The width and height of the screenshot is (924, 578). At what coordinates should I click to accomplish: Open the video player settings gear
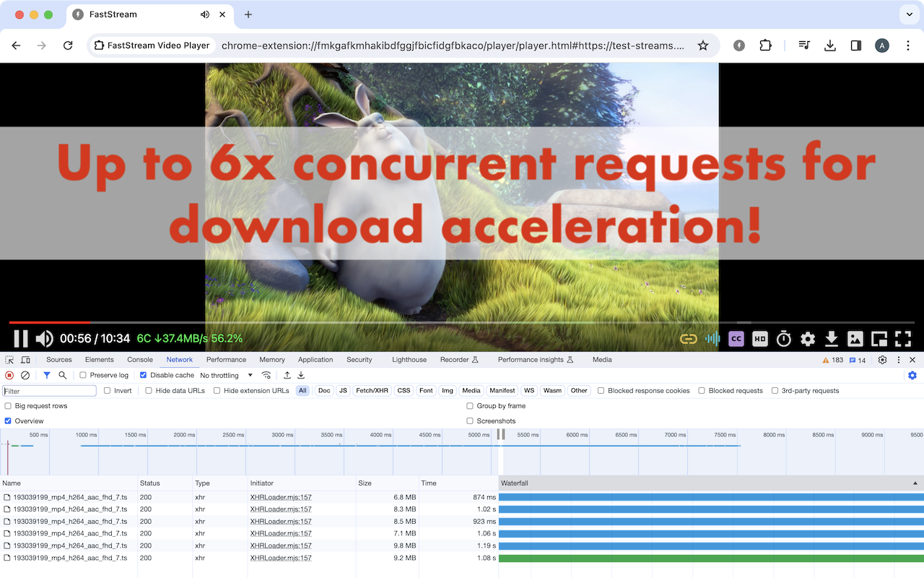pos(808,338)
